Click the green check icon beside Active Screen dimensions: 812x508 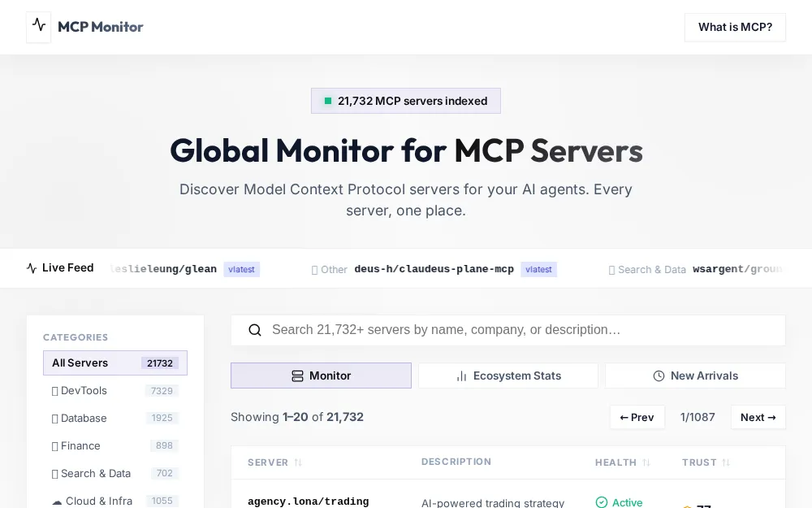(x=601, y=501)
